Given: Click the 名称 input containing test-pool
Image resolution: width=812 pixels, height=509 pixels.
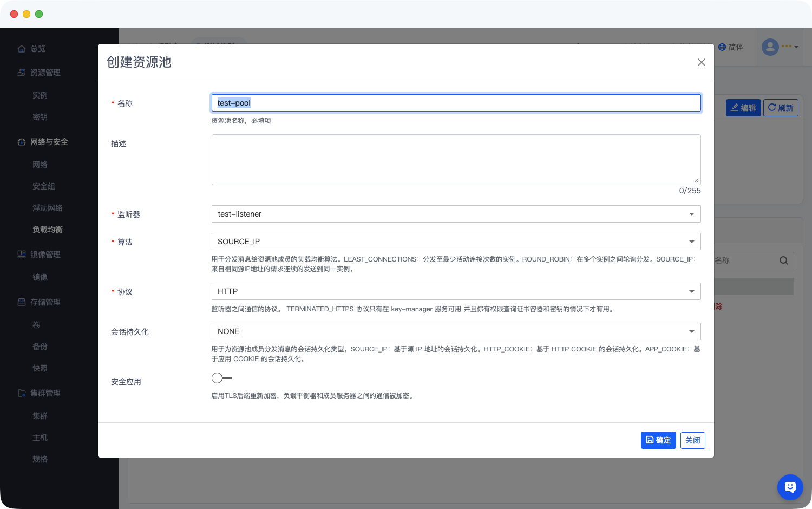Looking at the screenshot, I should tap(455, 103).
